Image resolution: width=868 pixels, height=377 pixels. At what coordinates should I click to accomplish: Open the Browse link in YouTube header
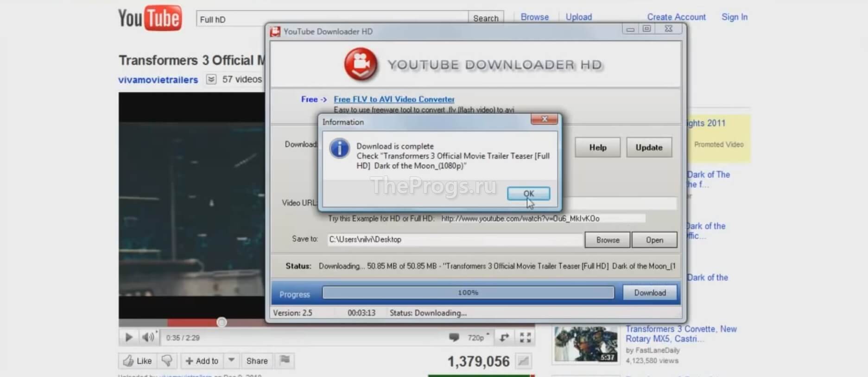[x=534, y=17]
